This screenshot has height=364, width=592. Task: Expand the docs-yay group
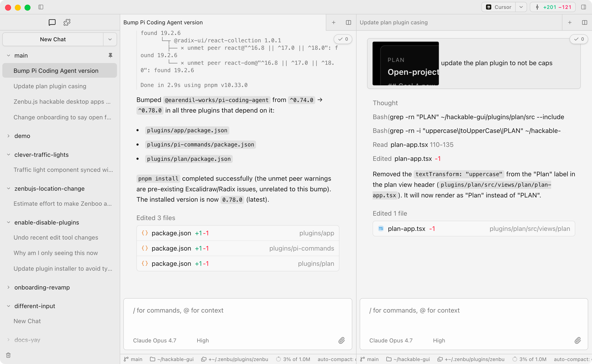click(8, 340)
